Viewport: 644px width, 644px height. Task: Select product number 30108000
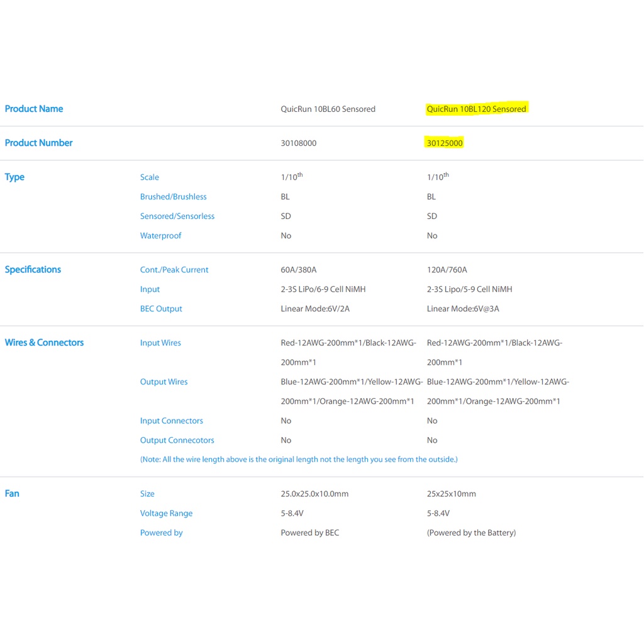click(299, 143)
